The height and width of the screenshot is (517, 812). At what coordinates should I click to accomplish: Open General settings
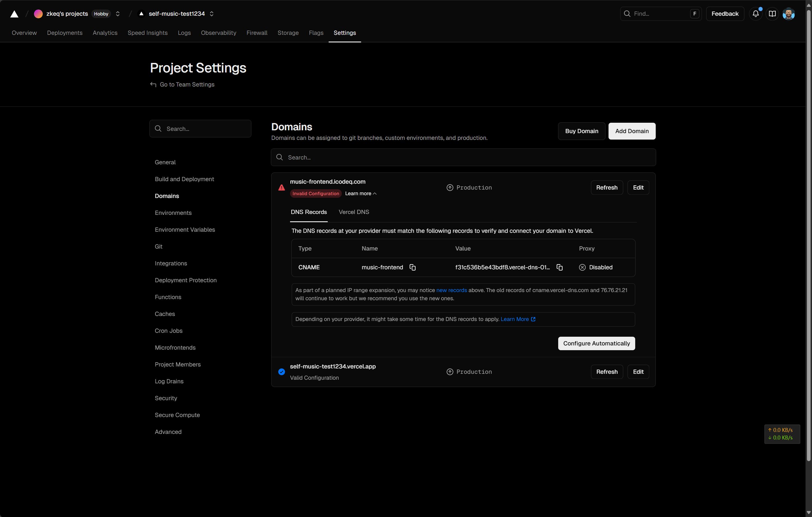[165, 162]
